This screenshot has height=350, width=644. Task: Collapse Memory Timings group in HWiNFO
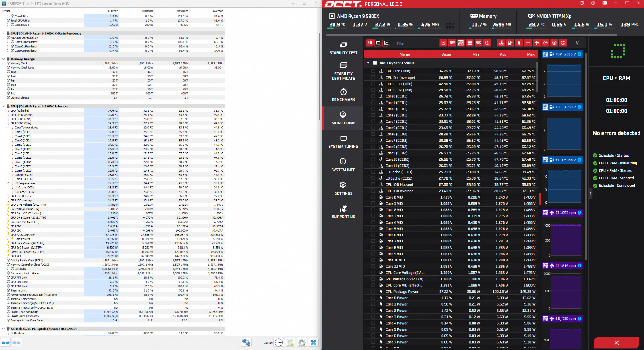point(4,59)
